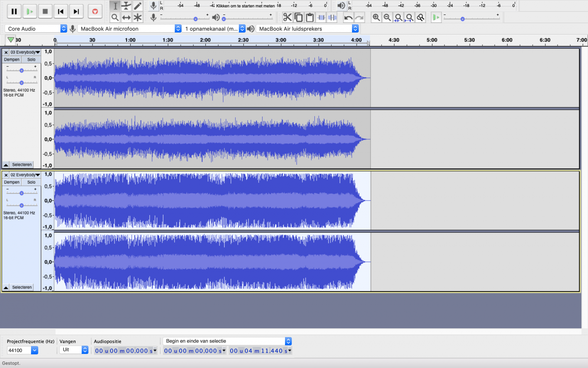The height and width of the screenshot is (368, 588).
Task: Collapse the 02 Everybody track
Action: tap(6, 288)
